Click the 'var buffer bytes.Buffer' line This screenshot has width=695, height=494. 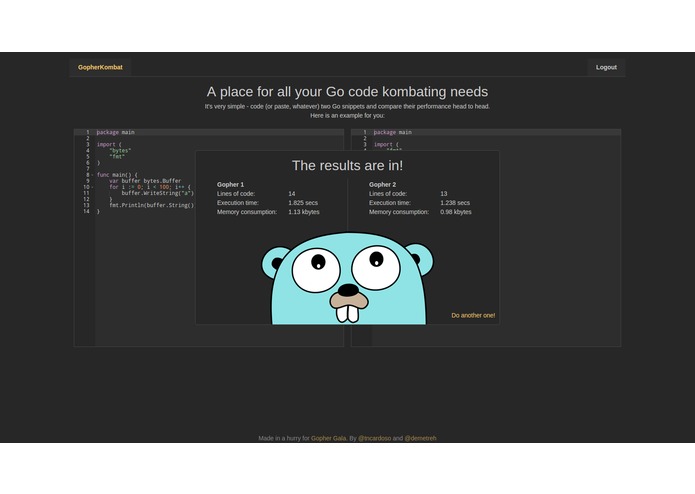[145, 181]
